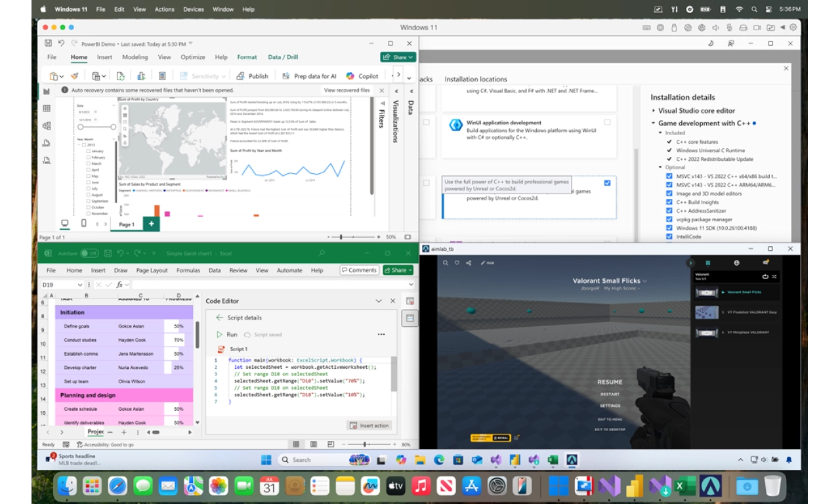
Task: Toggle the Excel AutoSave switch
Action: pos(89,253)
